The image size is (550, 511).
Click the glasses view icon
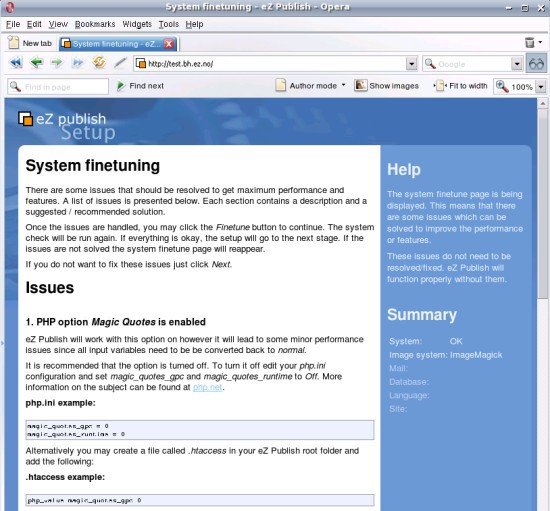tap(536, 64)
